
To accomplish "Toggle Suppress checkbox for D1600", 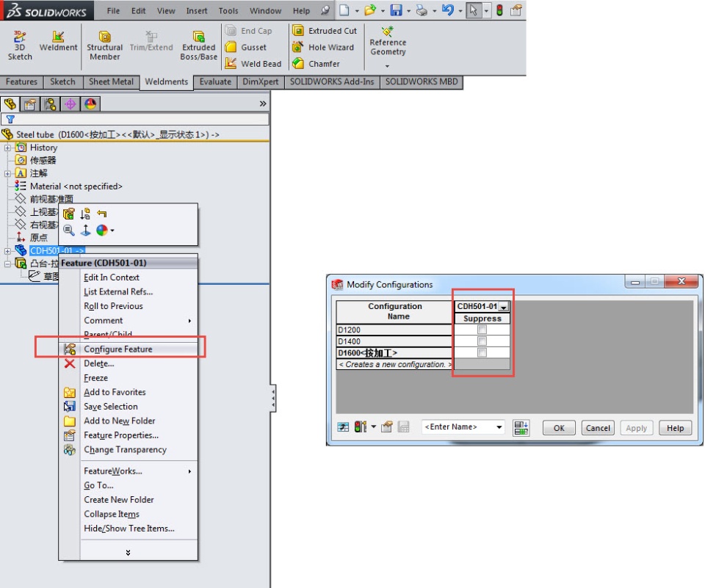I will pos(482,352).
